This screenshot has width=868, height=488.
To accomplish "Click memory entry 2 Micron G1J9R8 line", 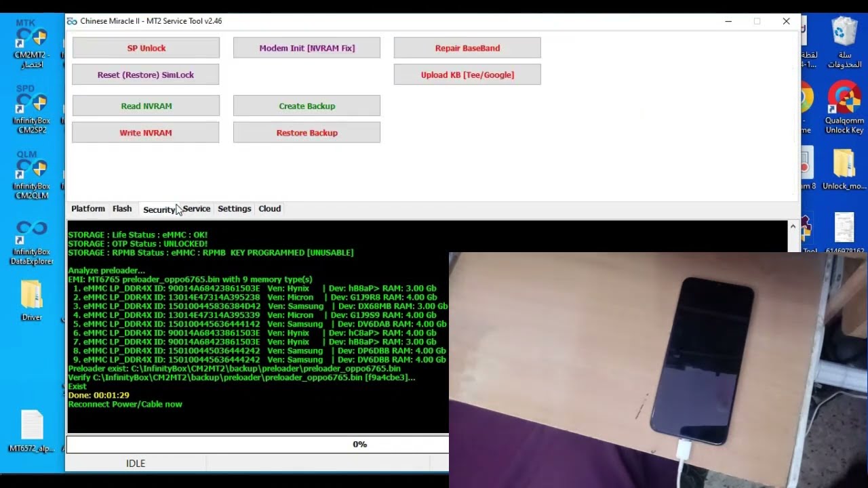I will click(255, 297).
